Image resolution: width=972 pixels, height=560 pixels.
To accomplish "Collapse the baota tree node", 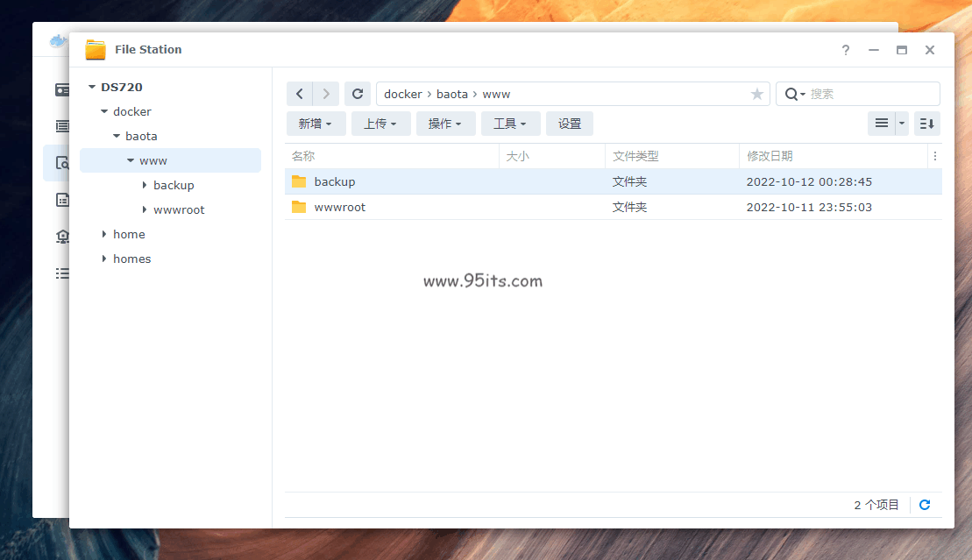I will (x=117, y=136).
